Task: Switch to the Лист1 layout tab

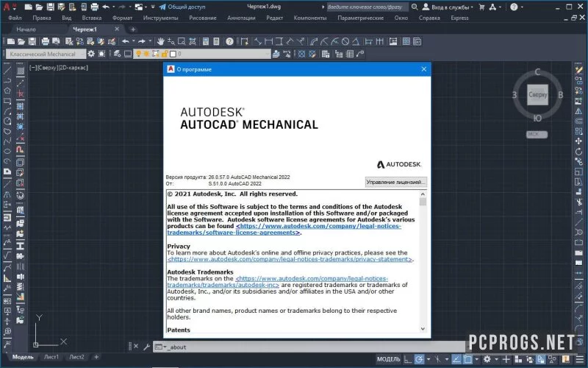Action: 51,357
